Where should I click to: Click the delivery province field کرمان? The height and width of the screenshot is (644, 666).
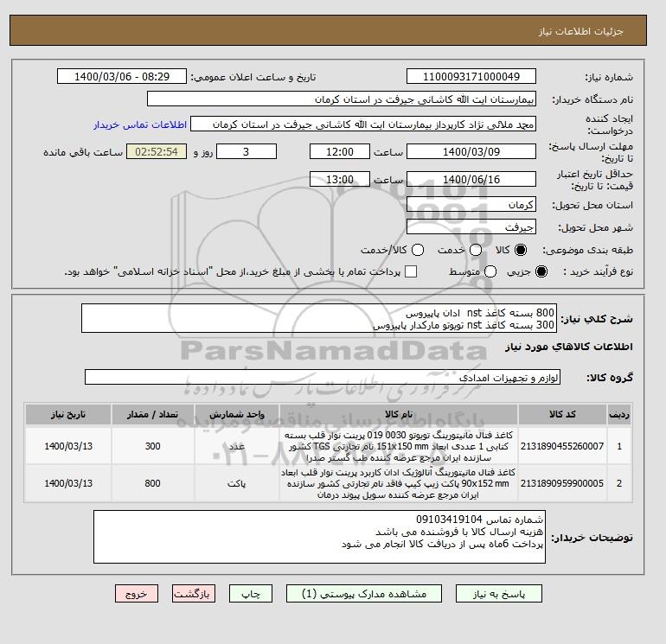tap(471, 204)
